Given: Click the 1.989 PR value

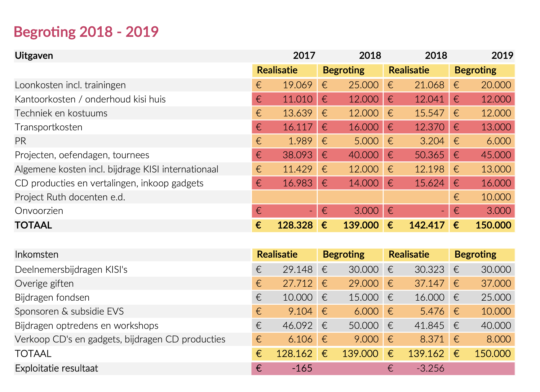Looking at the screenshot, I should pos(300,141).
